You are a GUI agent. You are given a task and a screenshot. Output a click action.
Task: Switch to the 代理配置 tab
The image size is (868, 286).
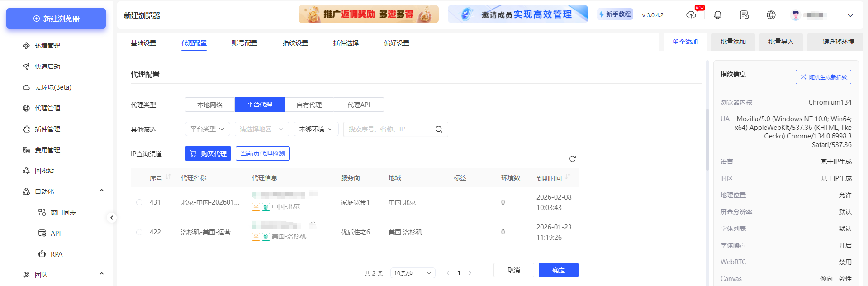pyautogui.click(x=194, y=43)
